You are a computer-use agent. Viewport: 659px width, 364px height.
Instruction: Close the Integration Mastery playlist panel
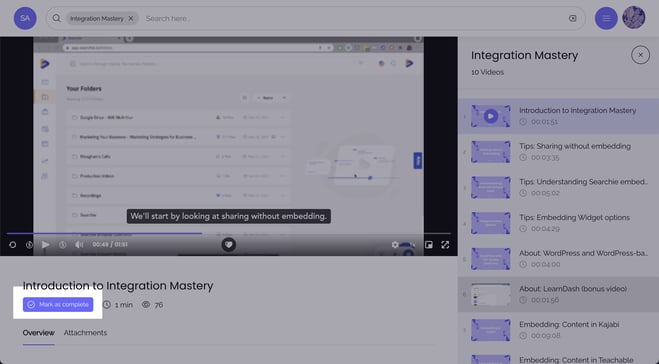[641, 55]
